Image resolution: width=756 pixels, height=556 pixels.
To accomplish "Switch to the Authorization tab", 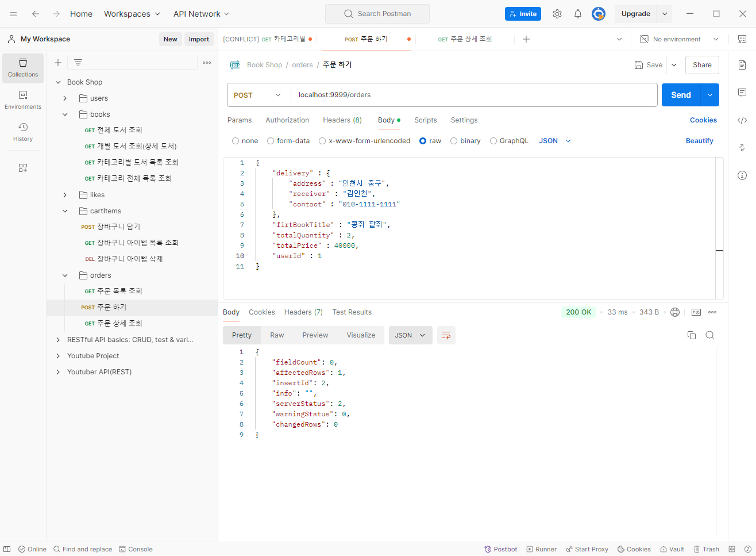I will tap(287, 120).
